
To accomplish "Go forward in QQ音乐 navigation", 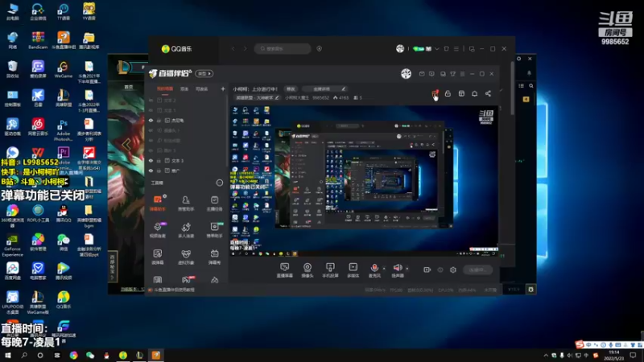I will [x=246, y=48].
